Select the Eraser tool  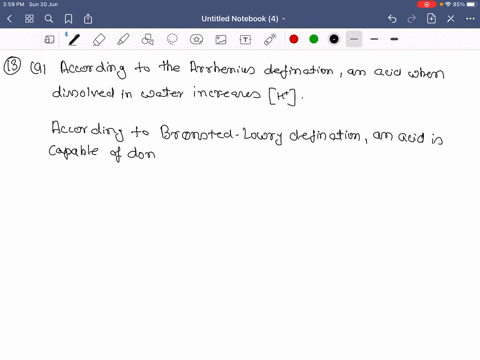pos(99,40)
